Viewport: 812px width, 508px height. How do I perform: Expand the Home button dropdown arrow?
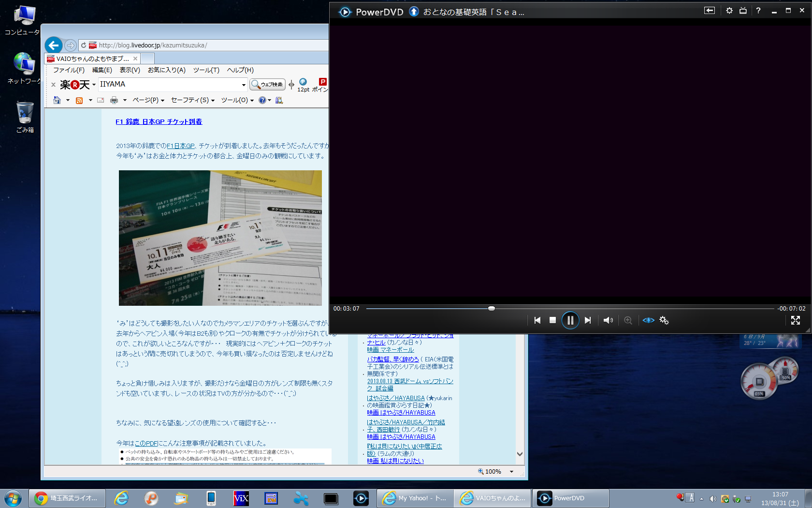(68, 100)
